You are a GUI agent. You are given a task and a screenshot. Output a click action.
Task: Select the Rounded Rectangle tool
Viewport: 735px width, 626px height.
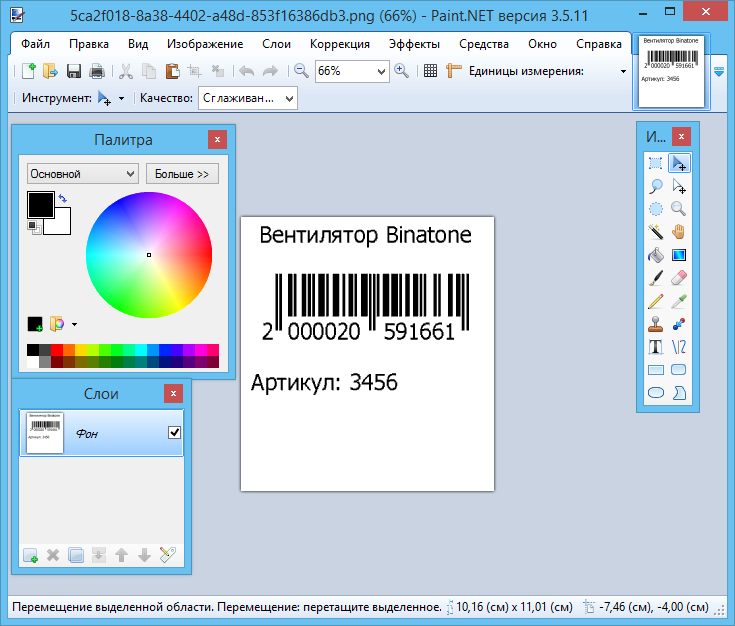coord(679,370)
